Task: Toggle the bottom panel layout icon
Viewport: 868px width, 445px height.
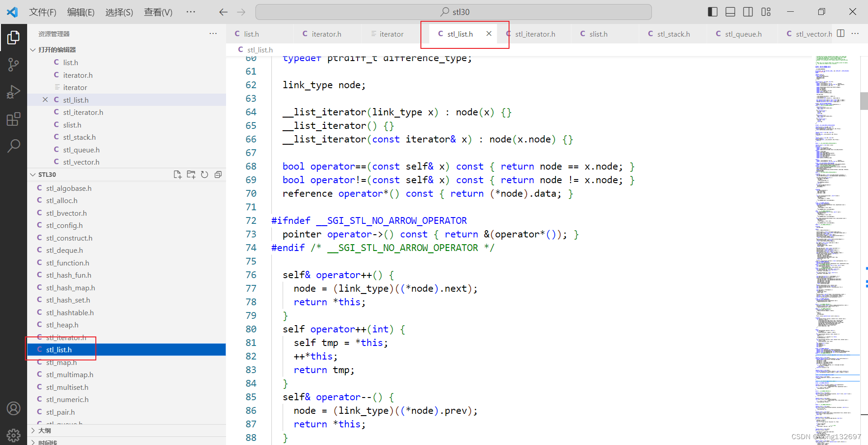Action: click(730, 12)
